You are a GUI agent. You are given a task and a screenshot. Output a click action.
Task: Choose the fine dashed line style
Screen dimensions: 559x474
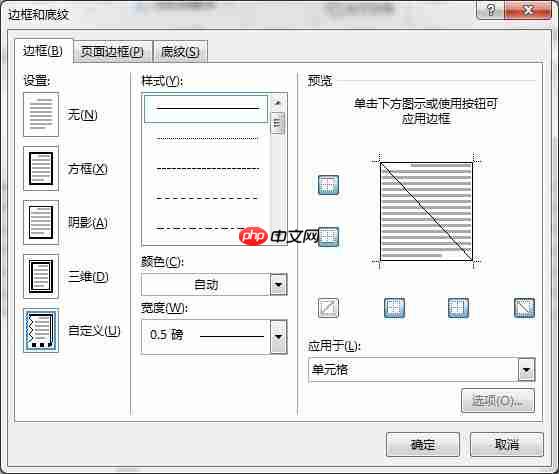[206, 168]
